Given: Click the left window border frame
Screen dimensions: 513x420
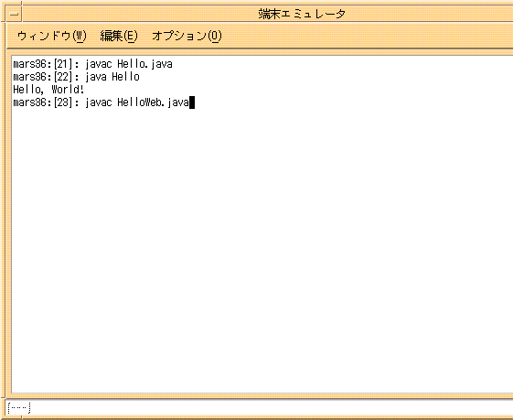Looking at the screenshot, I should click(x=3, y=210).
